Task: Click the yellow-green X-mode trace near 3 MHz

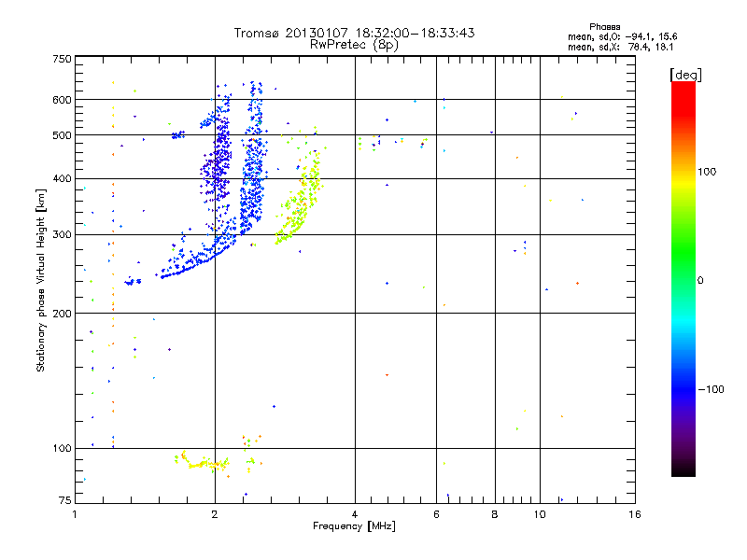Action: [300, 198]
